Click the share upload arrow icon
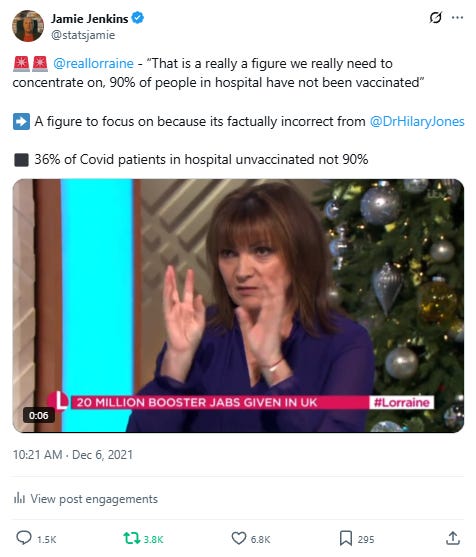Screen dimensions: 476x557 pyautogui.click(x=453, y=538)
